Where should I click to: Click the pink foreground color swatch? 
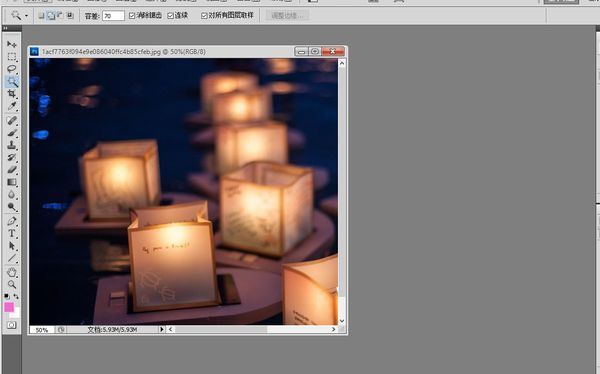[8, 307]
